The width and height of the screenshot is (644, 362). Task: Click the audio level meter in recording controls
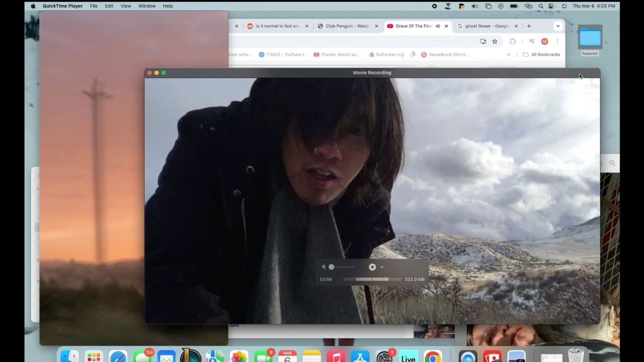click(x=372, y=280)
